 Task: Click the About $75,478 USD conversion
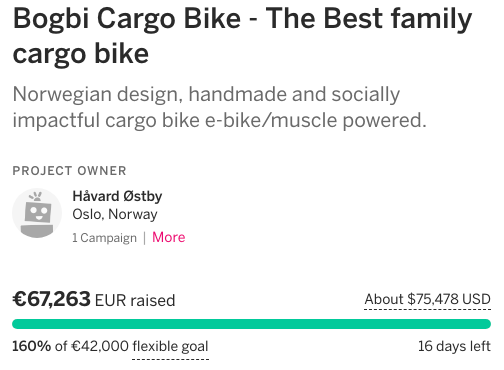427,299
